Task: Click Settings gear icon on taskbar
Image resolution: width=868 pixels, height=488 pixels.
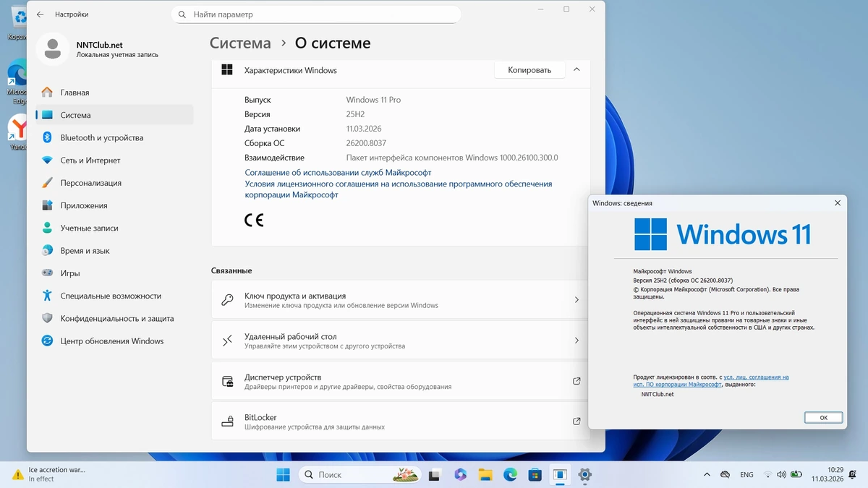Action: pyautogui.click(x=585, y=475)
